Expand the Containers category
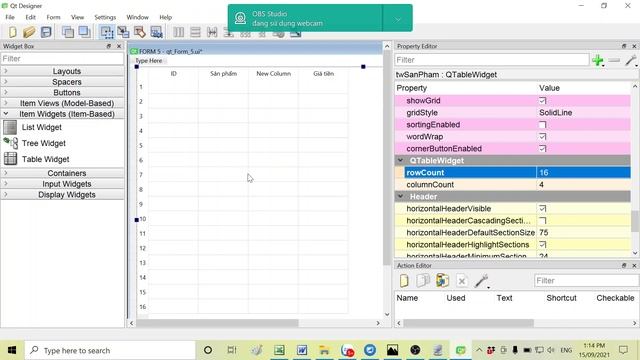 click(63, 173)
